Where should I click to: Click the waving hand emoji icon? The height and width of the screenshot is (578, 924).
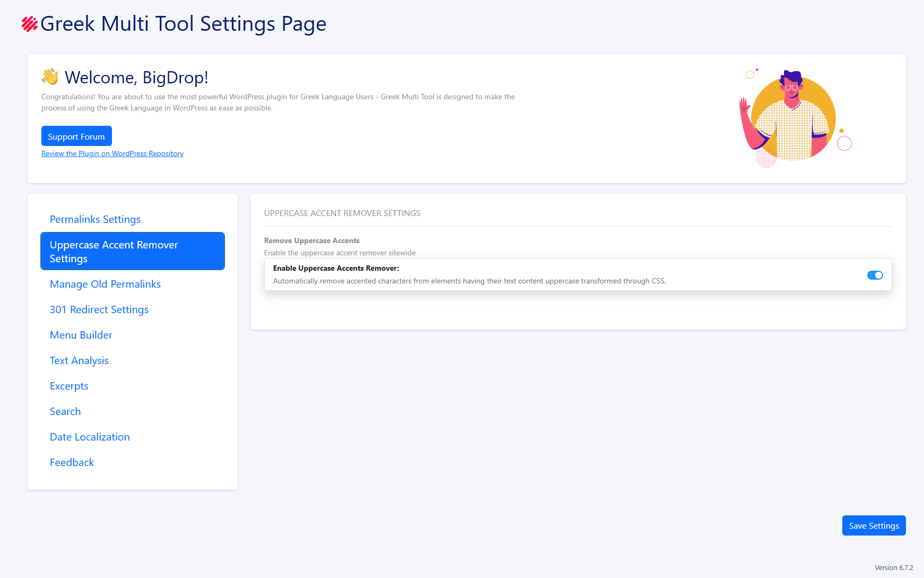tap(50, 77)
